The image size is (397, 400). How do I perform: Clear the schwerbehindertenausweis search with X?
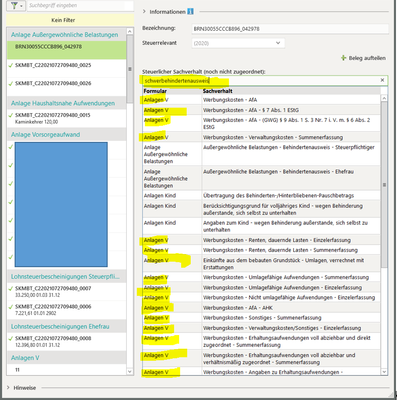pyautogui.click(x=382, y=80)
